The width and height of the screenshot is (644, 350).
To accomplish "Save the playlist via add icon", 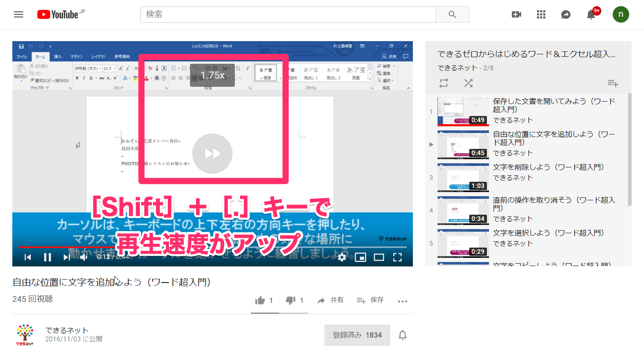I will point(613,83).
